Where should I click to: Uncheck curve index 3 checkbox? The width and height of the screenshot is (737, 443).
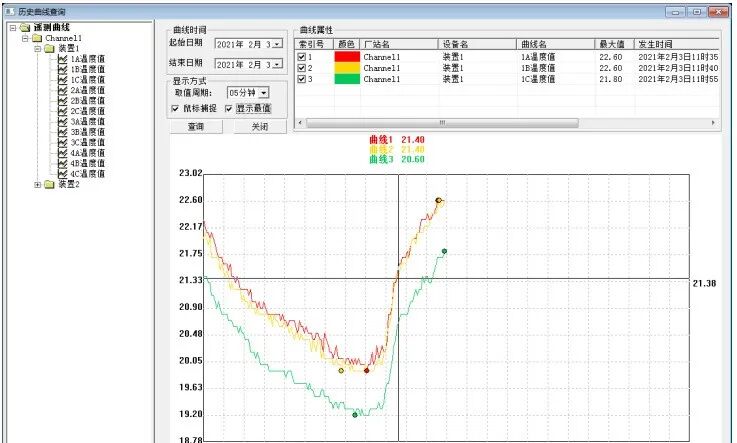click(x=302, y=79)
